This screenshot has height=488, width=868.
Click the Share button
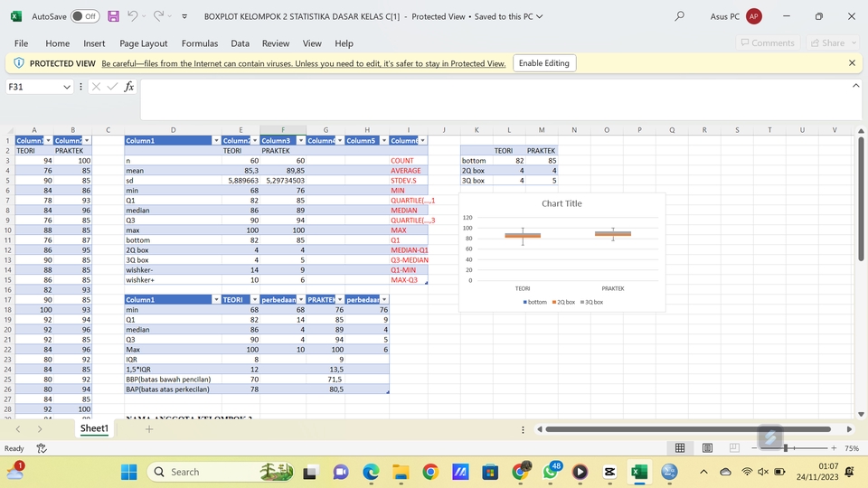tap(832, 42)
